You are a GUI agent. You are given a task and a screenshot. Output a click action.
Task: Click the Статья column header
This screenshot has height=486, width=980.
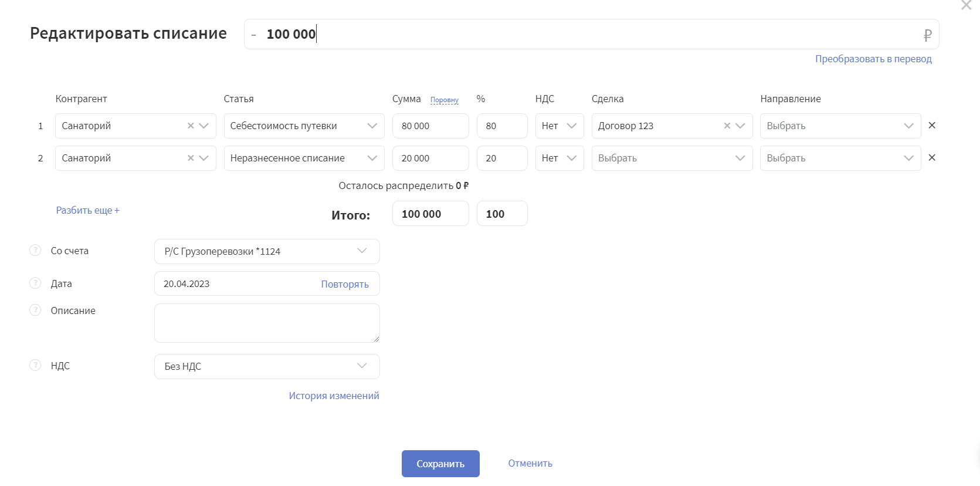[x=239, y=99]
